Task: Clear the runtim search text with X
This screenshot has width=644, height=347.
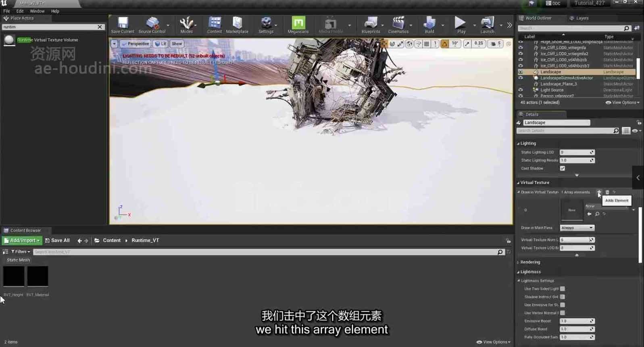Action: 100,27
